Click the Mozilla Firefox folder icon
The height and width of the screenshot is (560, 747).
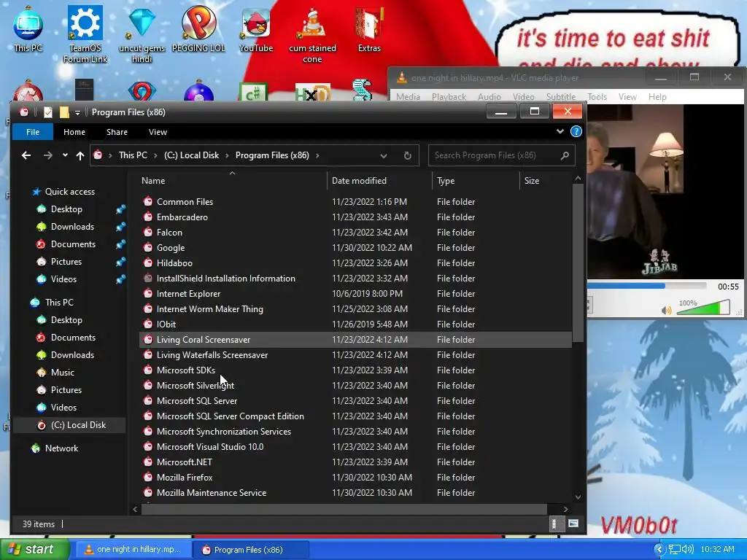click(x=148, y=477)
